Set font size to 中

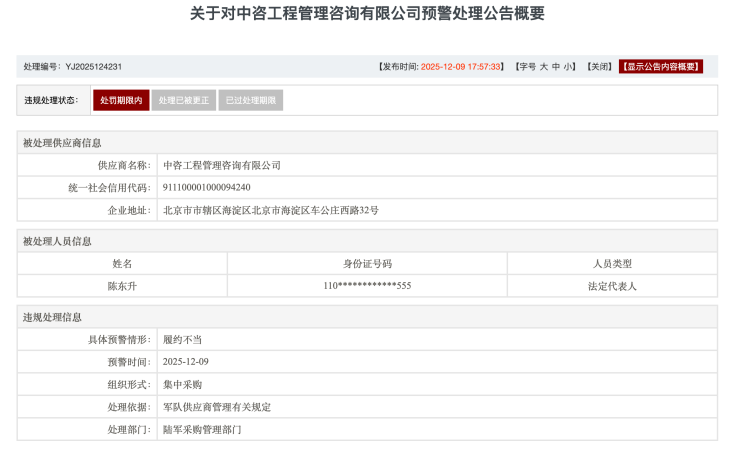pos(556,66)
